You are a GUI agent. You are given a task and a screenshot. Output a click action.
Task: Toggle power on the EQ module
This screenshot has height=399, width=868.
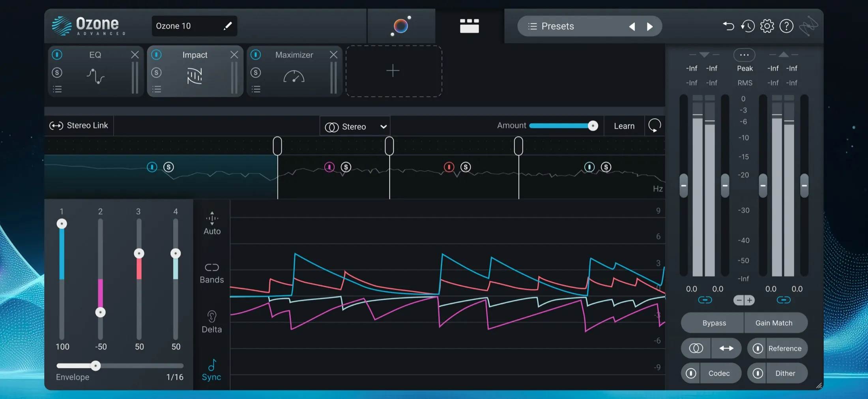click(x=57, y=54)
